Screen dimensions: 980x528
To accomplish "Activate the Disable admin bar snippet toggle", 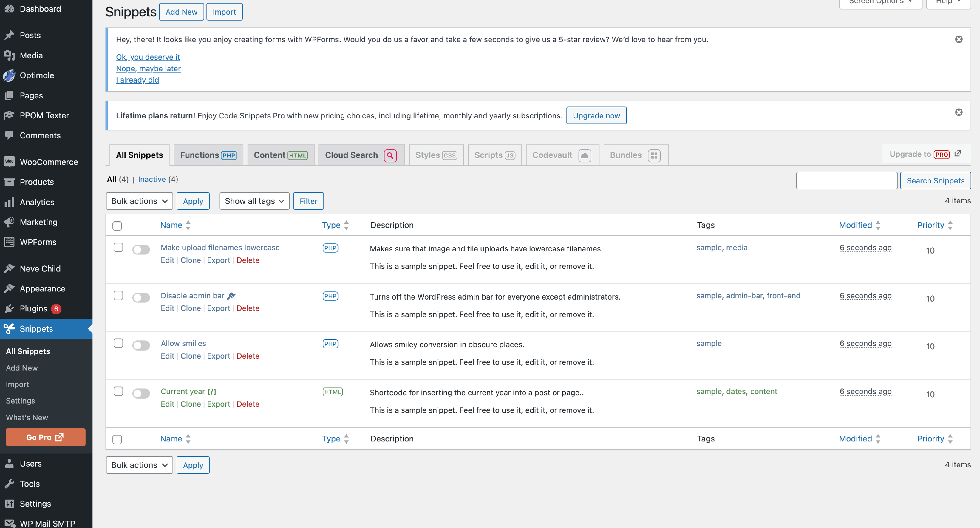I will [x=141, y=297].
